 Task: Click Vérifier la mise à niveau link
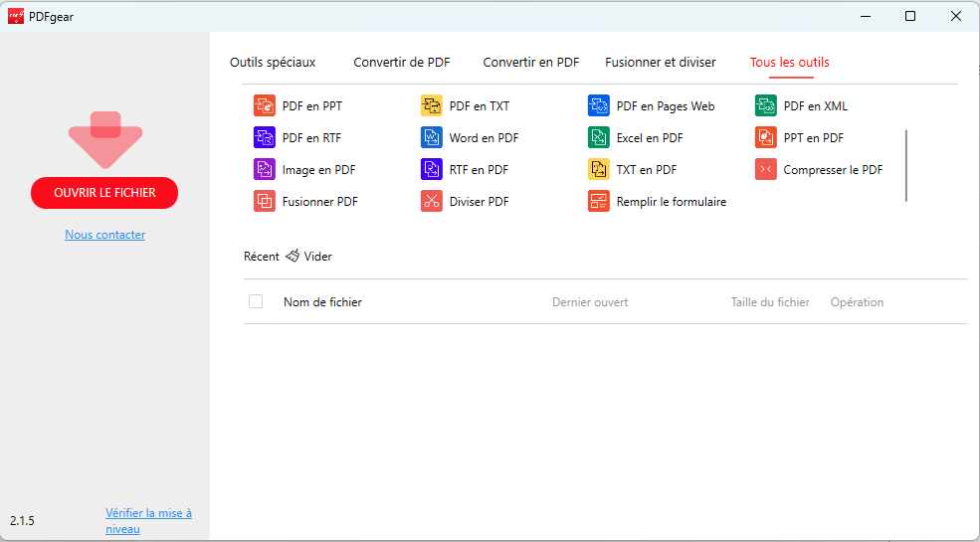149,521
